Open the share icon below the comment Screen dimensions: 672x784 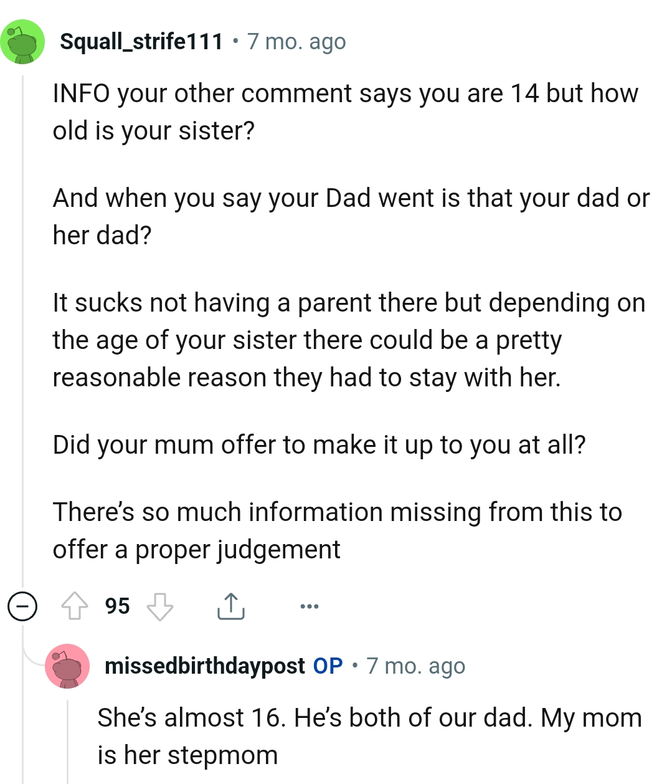click(231, 605)
